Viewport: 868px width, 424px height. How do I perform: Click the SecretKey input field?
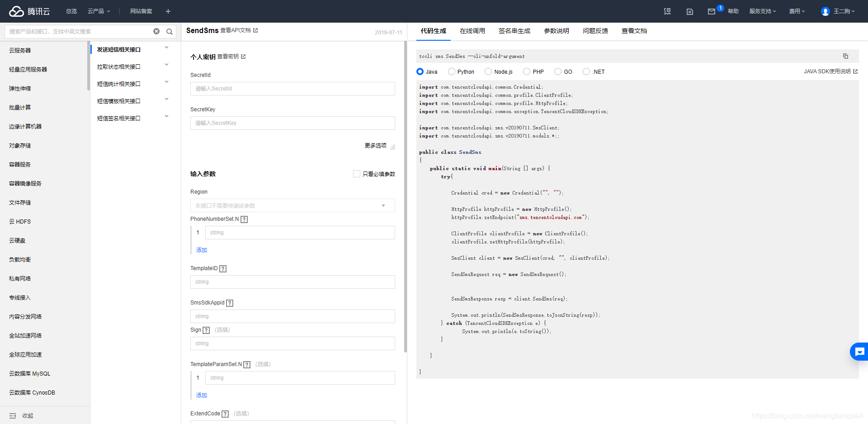tap(292, 123)
